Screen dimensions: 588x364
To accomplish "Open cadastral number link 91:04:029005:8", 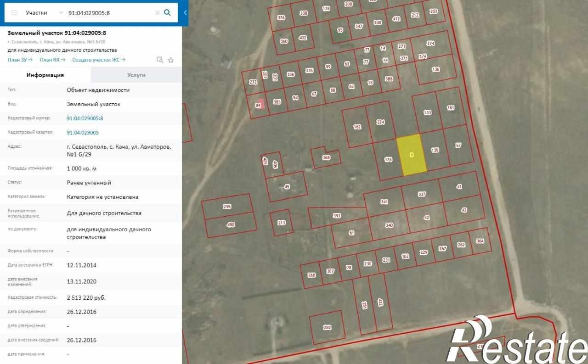I will click(x=85, y=118).
